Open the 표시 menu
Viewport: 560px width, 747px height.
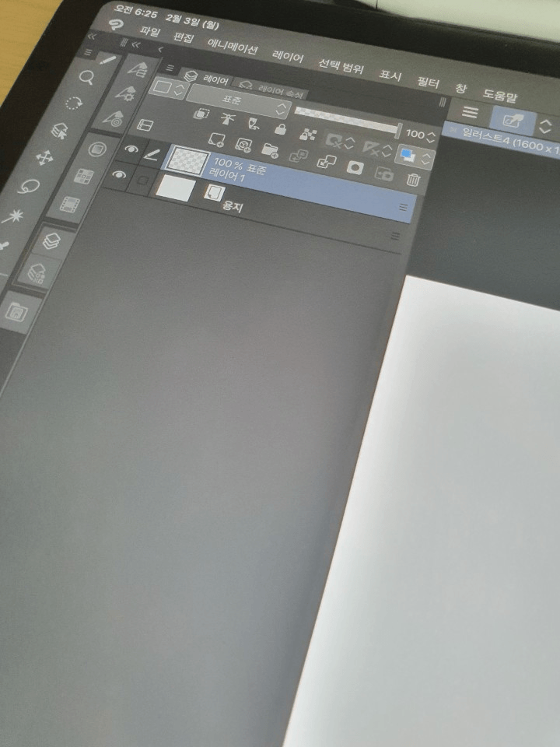pos(390,75)
